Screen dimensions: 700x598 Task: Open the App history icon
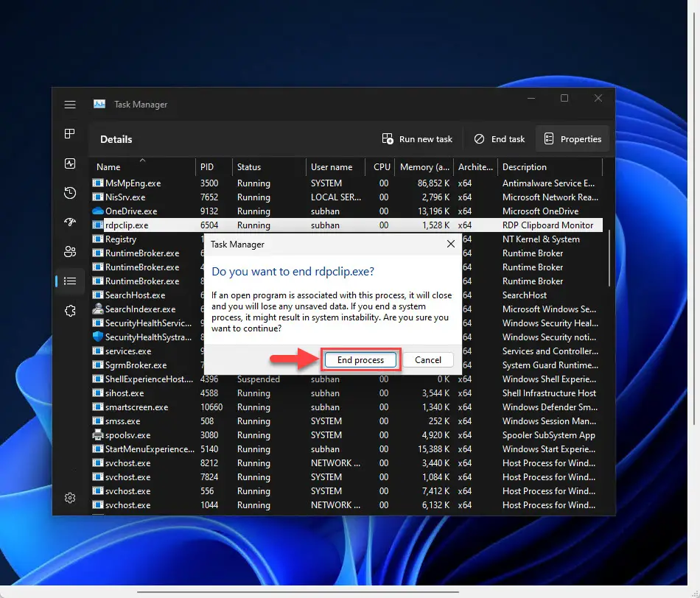[x=70, y=193]
